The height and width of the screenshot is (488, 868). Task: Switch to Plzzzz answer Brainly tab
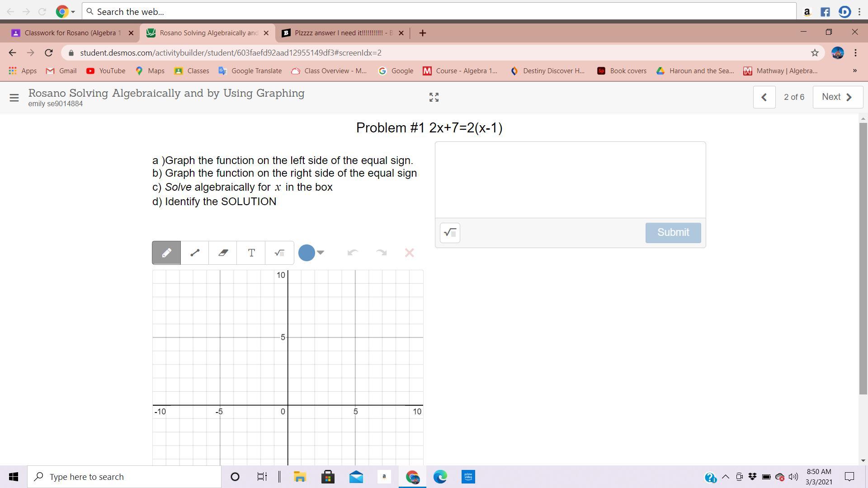[x=343, y=33]
